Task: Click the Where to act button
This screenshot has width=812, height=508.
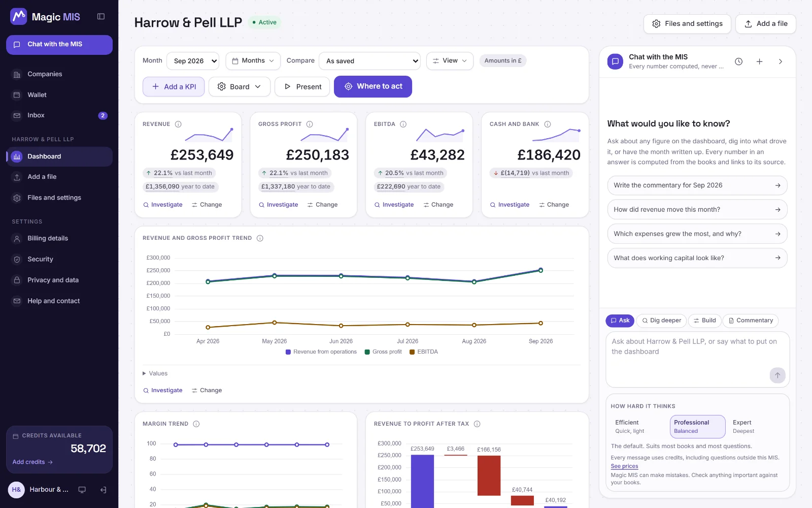Action: pyautogui.click(x=373, y=87)
